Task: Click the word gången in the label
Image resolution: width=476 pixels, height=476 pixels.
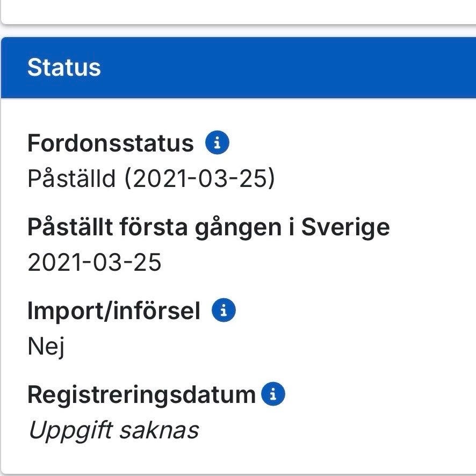Action: pyautogui.click(x=238, y=228)
